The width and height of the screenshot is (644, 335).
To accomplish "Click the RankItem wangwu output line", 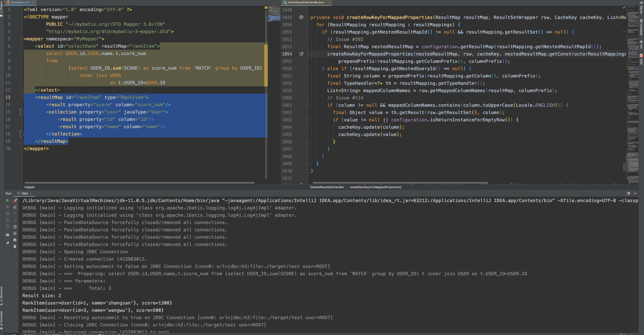I will (93, 310).
